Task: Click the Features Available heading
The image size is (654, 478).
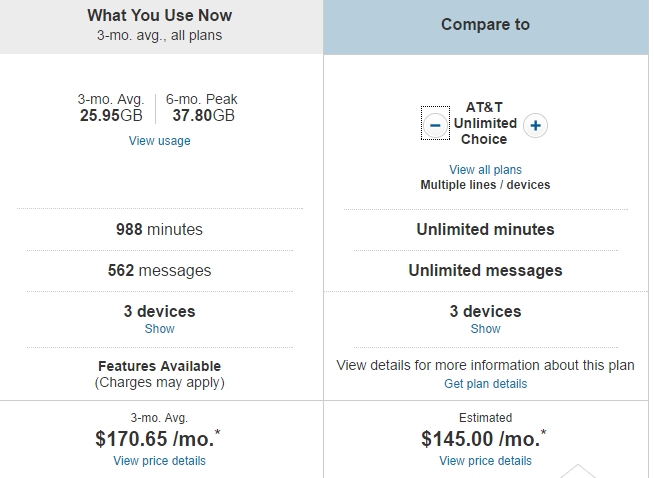Action: point(159,366)
